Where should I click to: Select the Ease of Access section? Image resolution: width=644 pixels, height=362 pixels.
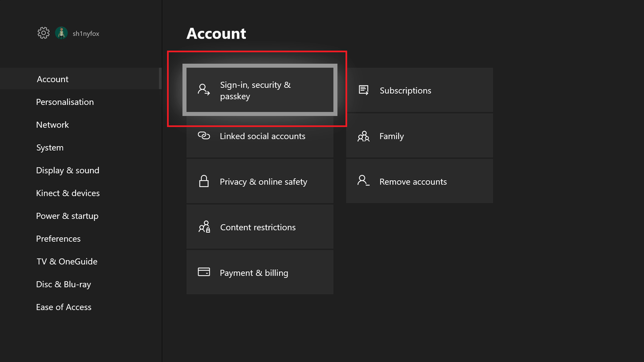coord(63,307)
